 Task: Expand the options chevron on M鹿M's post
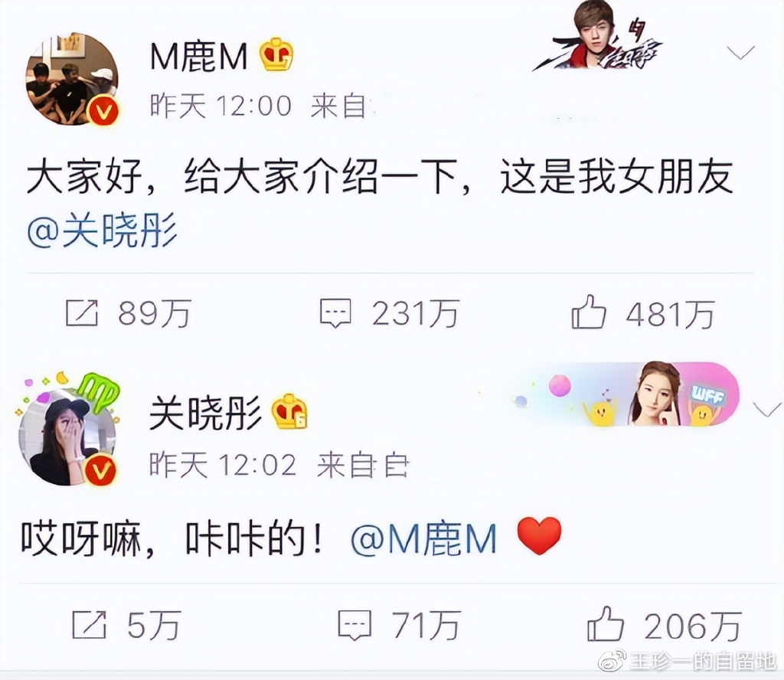(740, 53)
